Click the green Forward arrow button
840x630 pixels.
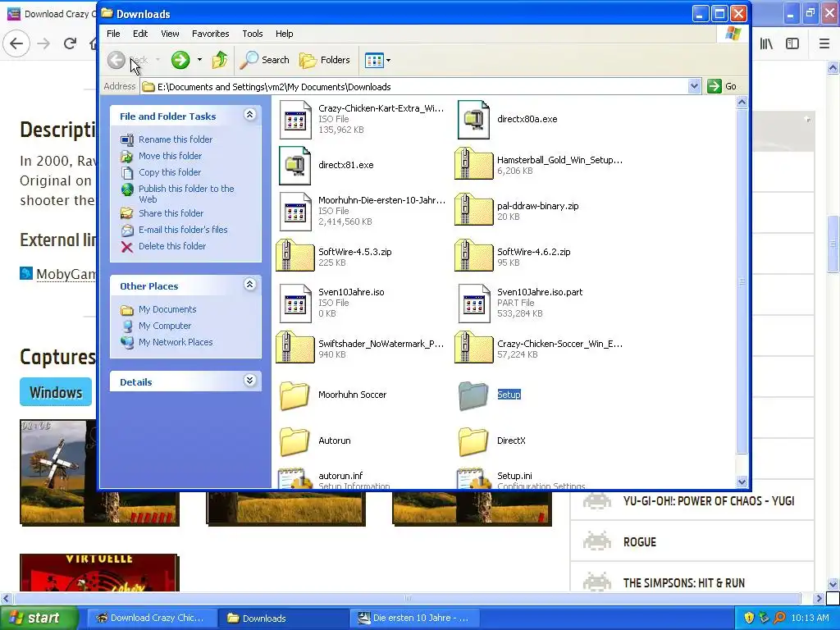(180, 60)
